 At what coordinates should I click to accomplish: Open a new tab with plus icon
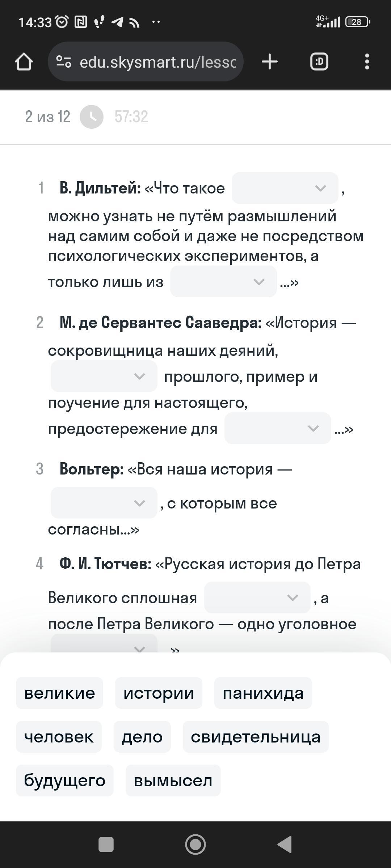(269, 62)
